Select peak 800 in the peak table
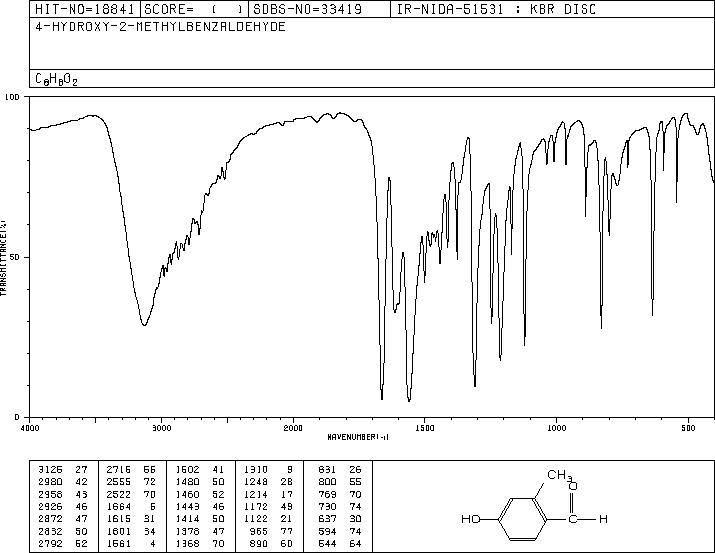This screenshot has width=715, height=553. tap(327, 482)
